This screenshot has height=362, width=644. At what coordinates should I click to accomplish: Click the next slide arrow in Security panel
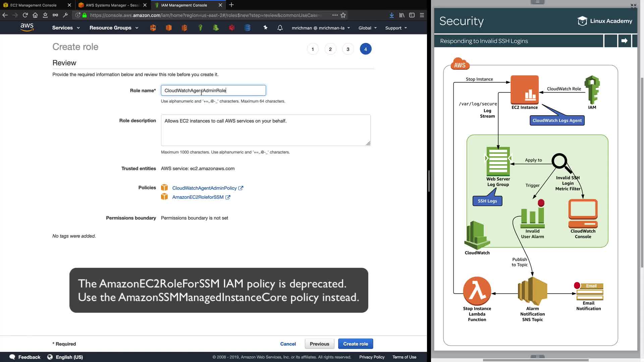coord(624,41)
